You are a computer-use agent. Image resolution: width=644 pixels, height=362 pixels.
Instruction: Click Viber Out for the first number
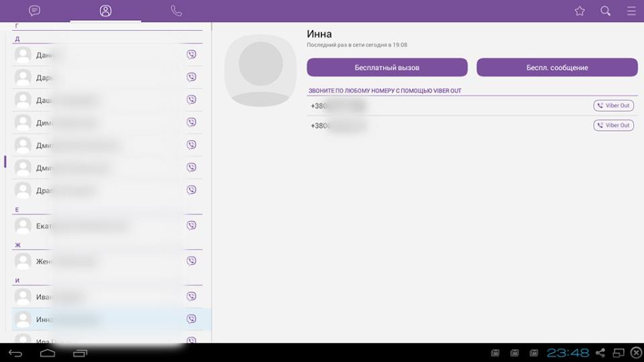pos(613,106)
